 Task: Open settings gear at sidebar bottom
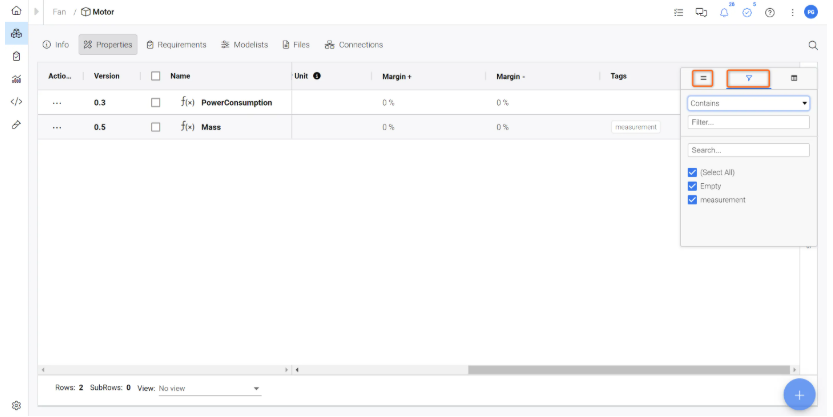click(16, 405)
